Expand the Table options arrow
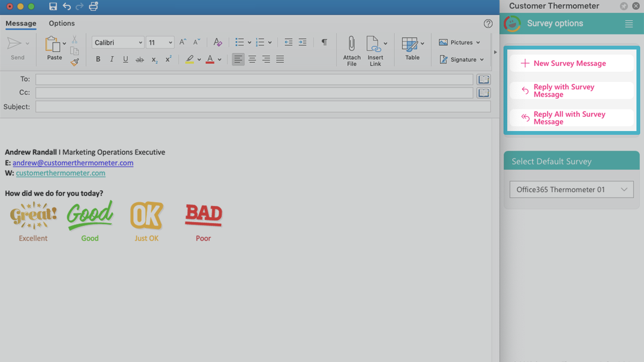 point(422,44)
